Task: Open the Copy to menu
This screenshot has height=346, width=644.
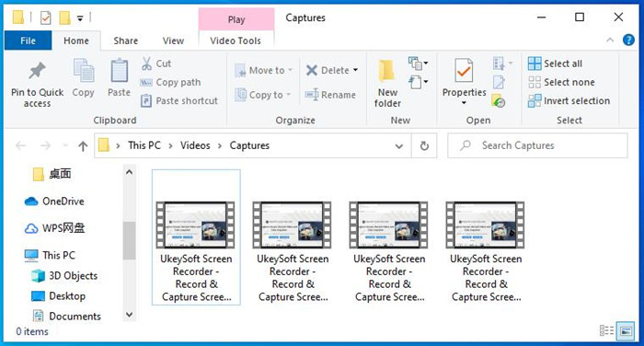Action: coord(262,95)
